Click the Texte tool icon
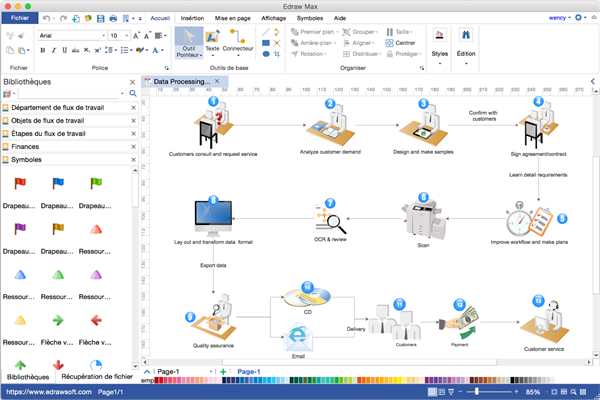Image resolution: width=600 pixels, height=400 pixels. pyautogui.click(x=212, y=38)
